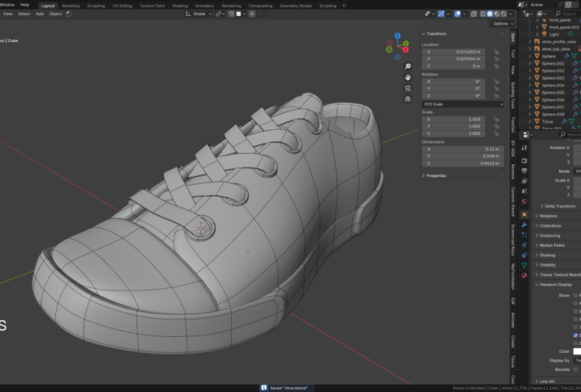Image resolution: width=581 pixels, height=392 pixels.
Task: Click the Location X value field
Action: (x=453, y=52)
